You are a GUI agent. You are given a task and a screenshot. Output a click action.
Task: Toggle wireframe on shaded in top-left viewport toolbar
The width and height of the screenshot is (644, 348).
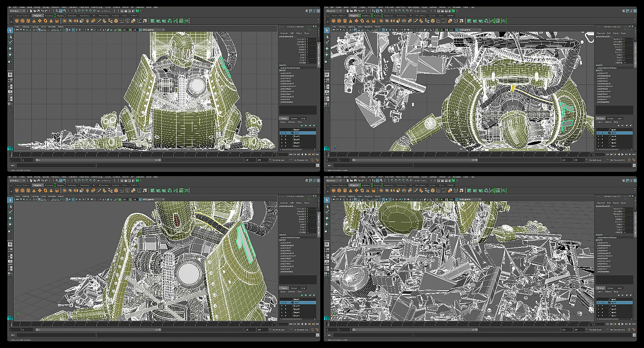(73, 30)
